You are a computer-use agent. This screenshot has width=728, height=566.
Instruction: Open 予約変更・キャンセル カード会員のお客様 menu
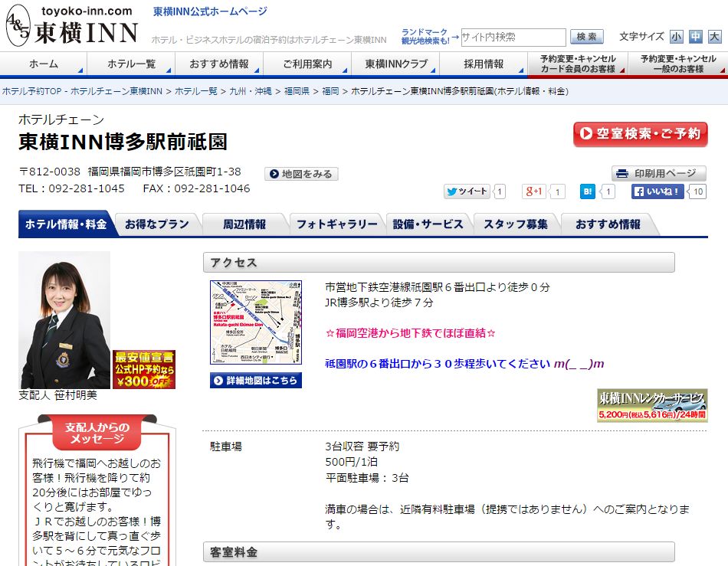click(578, 64)
